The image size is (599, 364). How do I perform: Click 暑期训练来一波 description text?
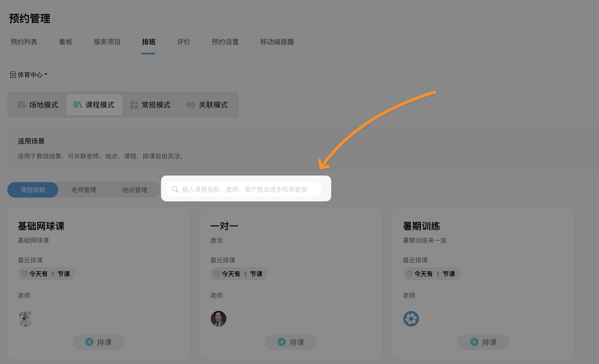[x=425, y=240]
